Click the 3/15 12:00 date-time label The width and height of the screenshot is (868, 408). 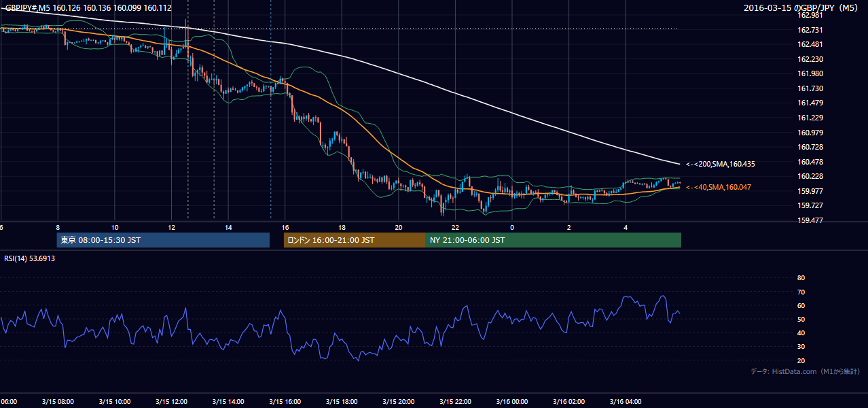171,401
